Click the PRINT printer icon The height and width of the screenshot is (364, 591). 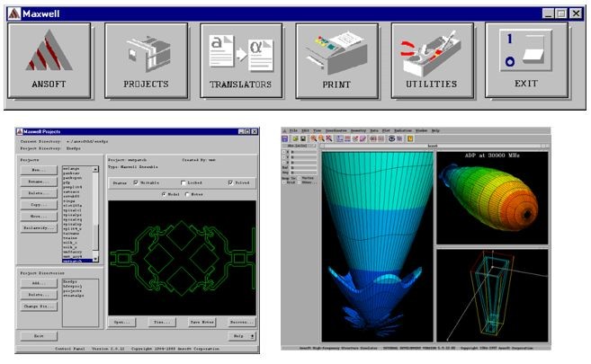click(337, 60)
